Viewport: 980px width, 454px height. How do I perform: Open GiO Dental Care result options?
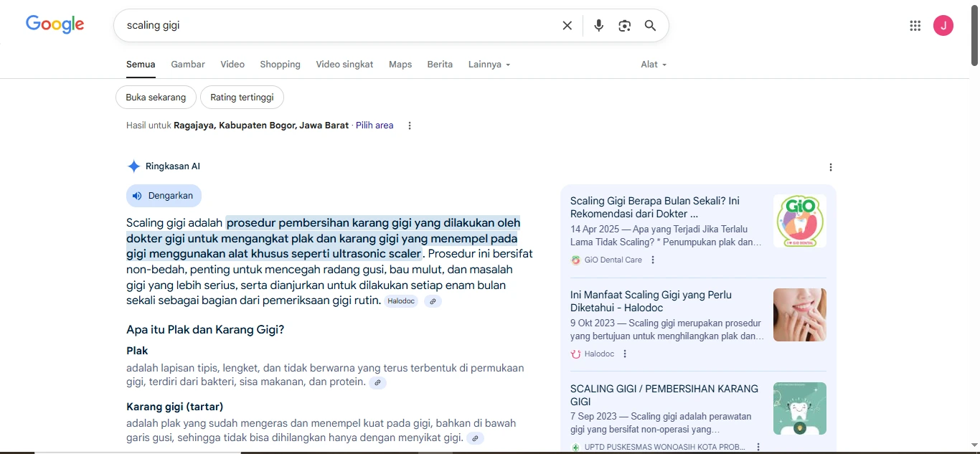(x=653, y=260)
